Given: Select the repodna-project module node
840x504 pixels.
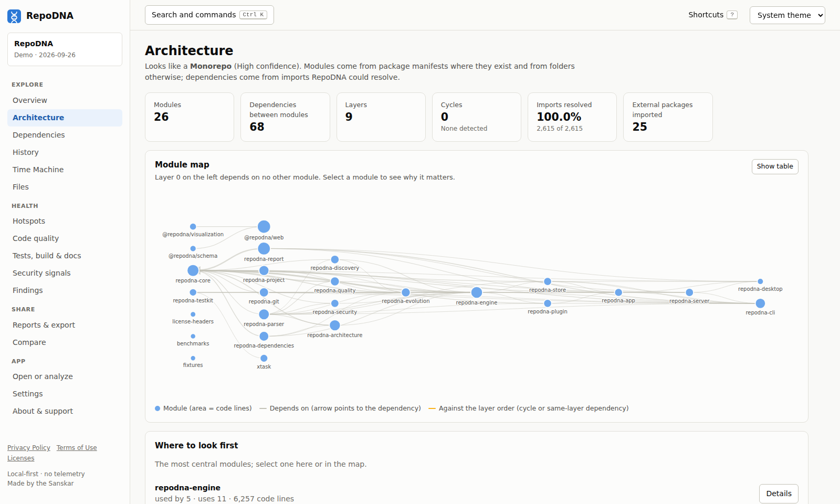Looking at the screenshot, I should [264, 270].
